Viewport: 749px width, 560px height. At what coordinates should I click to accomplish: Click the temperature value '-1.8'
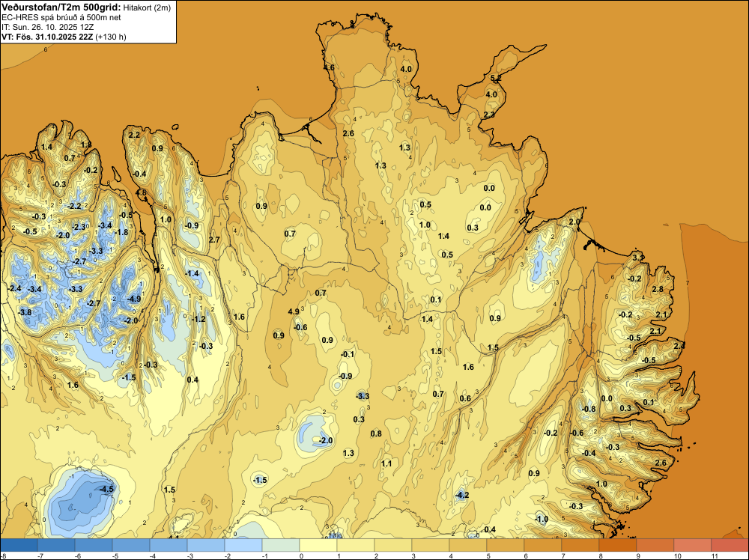[121, 232]
